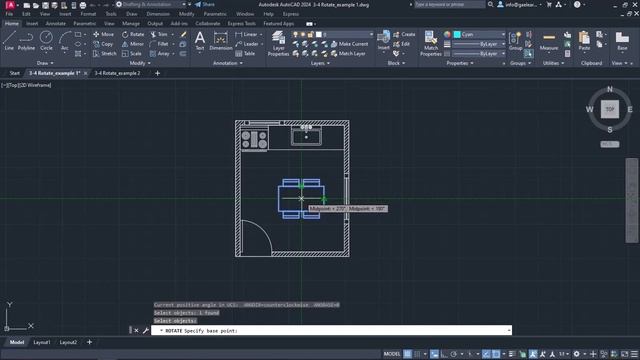Click the Copy tool
The width and height of the screenshot is (640, 360).
(103, 44)
